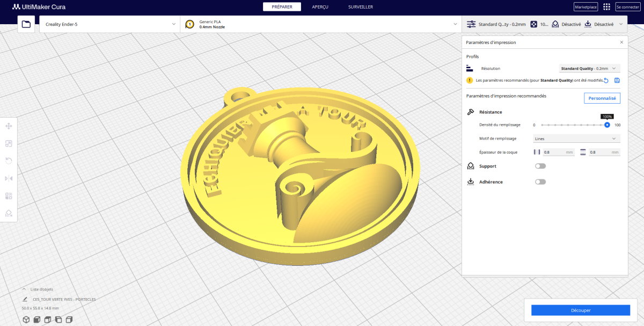Switch to the APERÇU tab
The image size is (644, 326).
tap(320, 7)
